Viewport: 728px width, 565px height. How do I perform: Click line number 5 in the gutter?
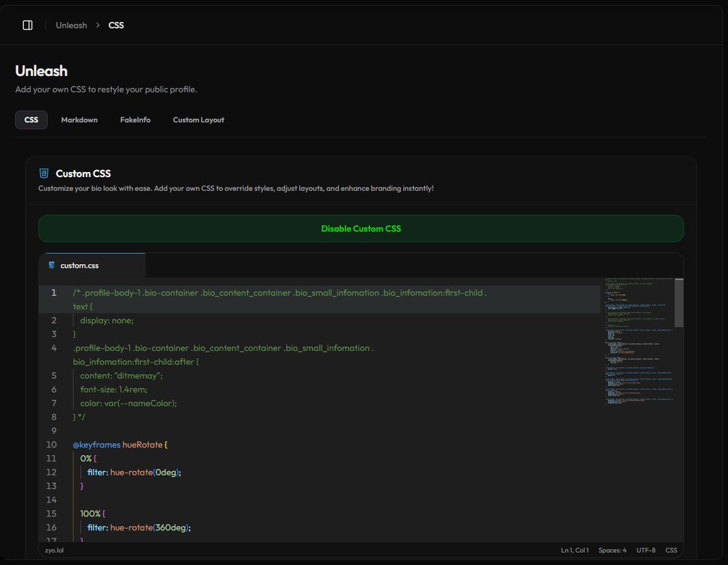click(54, 375)
